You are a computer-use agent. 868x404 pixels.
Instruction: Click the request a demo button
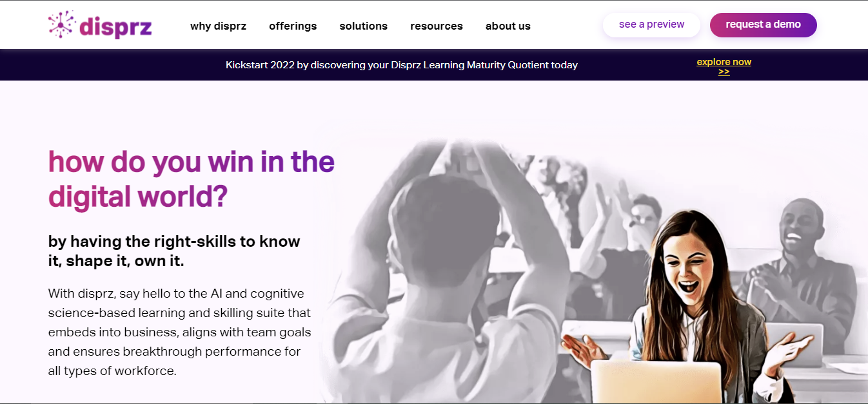763,24
